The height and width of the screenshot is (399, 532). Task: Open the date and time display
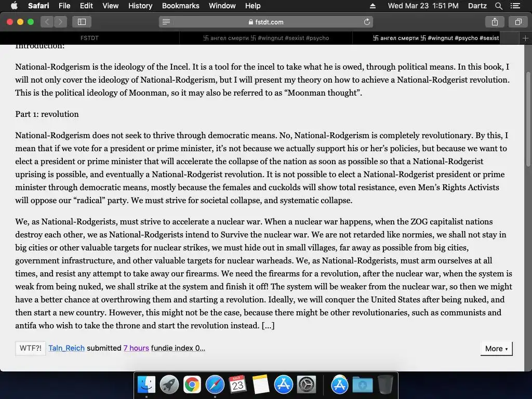point(423,6)
